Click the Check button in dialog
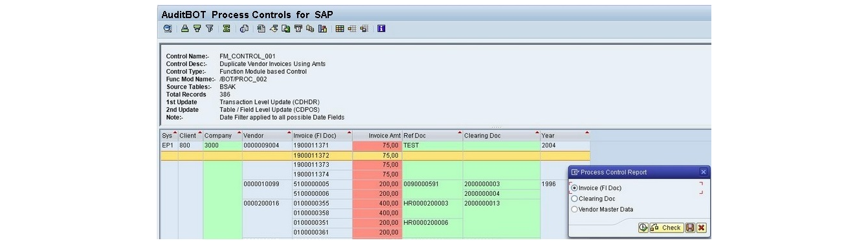The height and width of the screenshot is (245, 868). click(x=666, y=228)
